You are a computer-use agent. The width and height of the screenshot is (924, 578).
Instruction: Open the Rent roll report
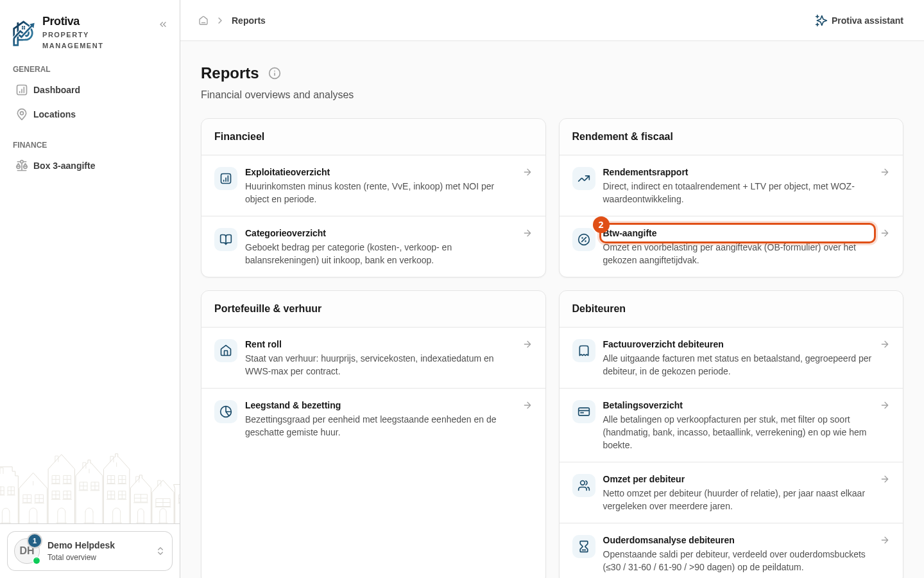(373, 358)
